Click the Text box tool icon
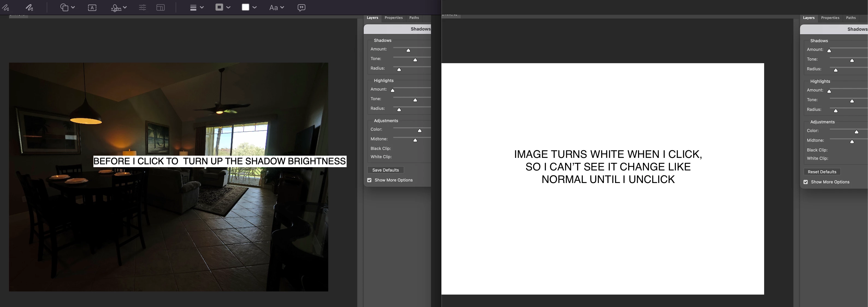The width and height of the screenshot is (868, 307). click(x=92, y=7)
